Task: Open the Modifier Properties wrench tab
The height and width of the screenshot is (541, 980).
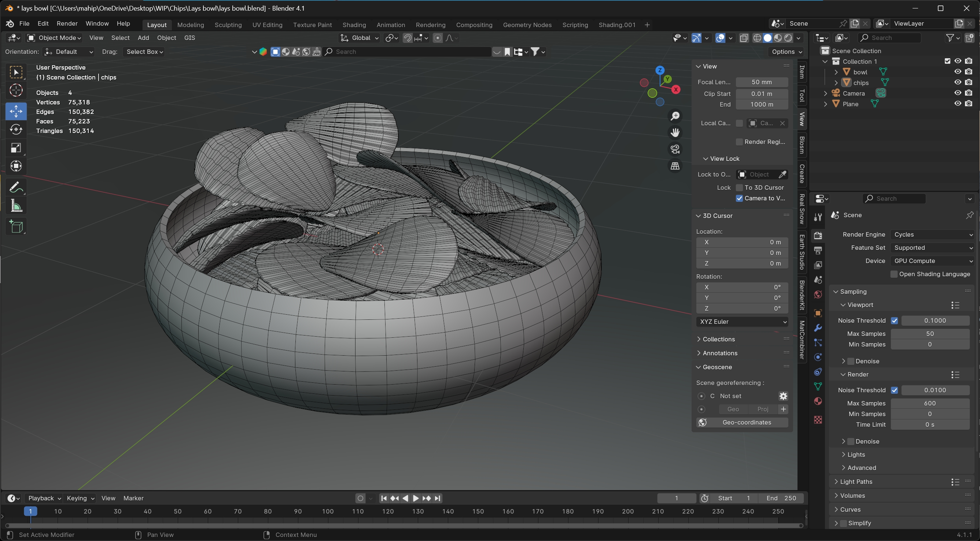Action: coord(818,327)
